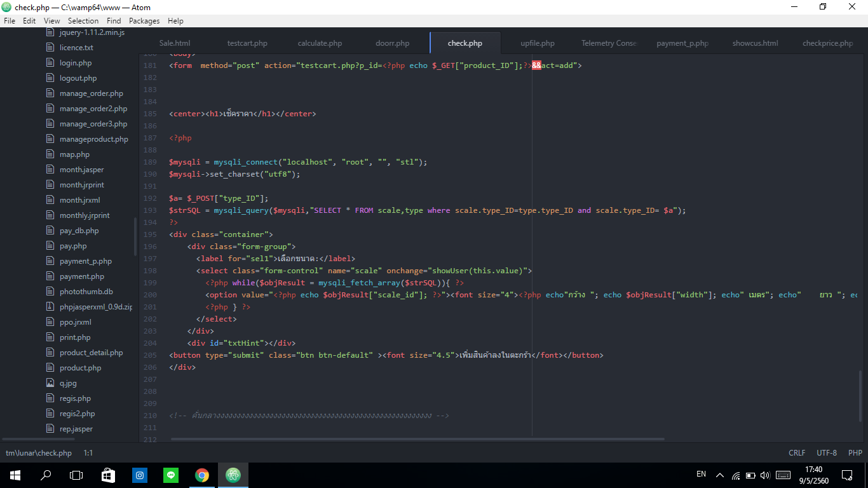Viewport: 868px width, 488px height.
Task: Click the file icon next to logout.php
Action: (50, 78)
